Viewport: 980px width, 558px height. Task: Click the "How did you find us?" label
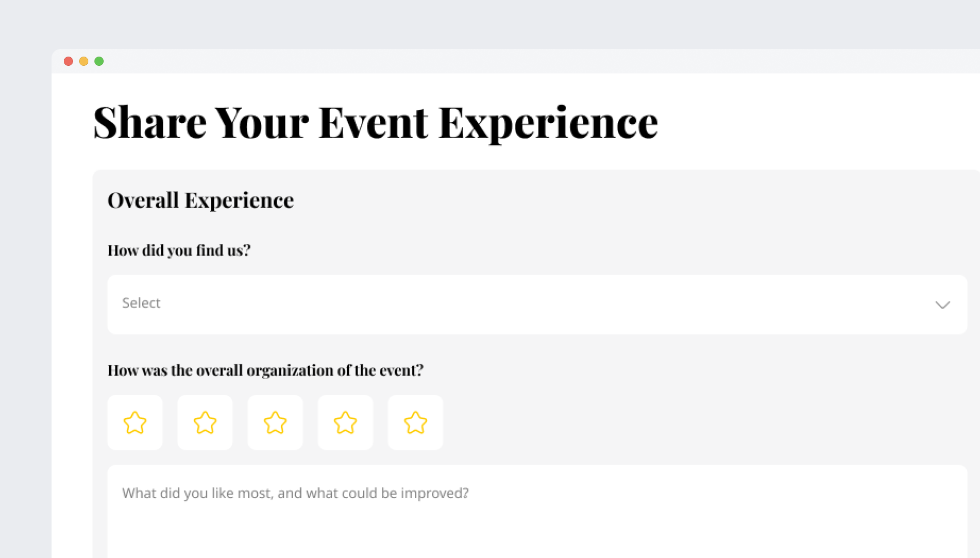(x=179, y=250)
